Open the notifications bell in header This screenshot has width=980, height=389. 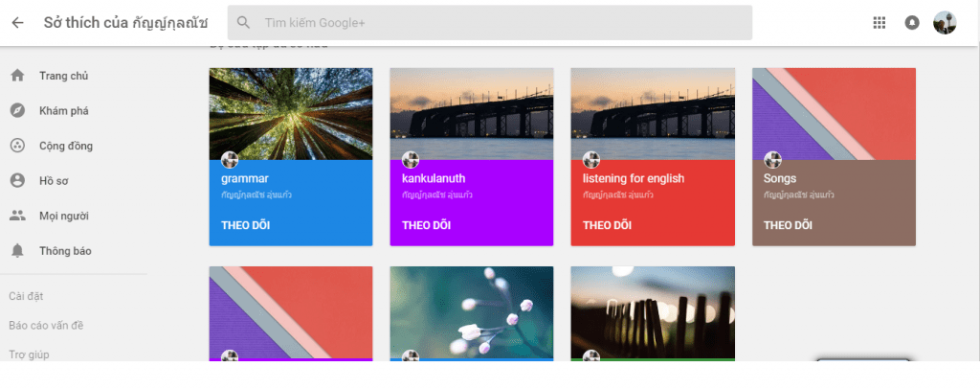point(912,23)
